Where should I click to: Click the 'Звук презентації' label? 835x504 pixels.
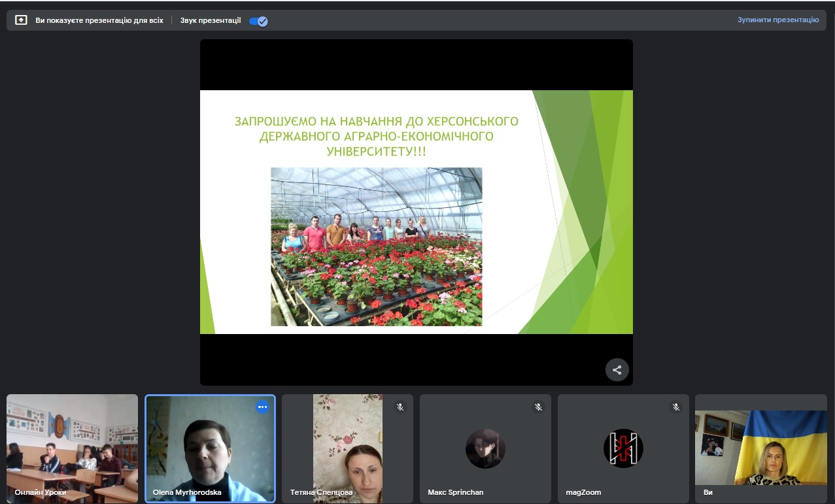(x=211, y=20)
